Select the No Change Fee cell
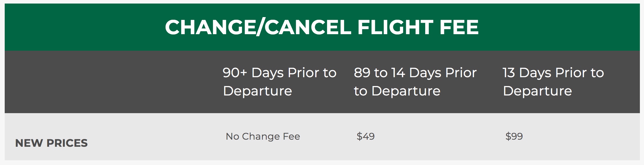 coord(263,136)
